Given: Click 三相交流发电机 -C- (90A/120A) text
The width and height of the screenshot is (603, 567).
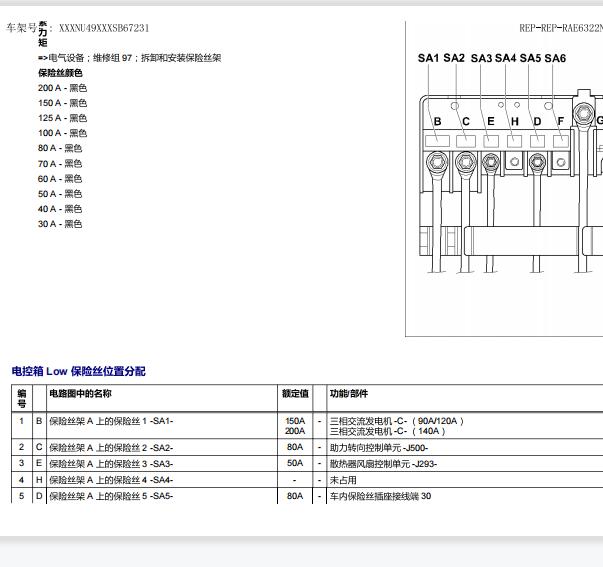Looking at the screenshot, I should tap(396, 421).
